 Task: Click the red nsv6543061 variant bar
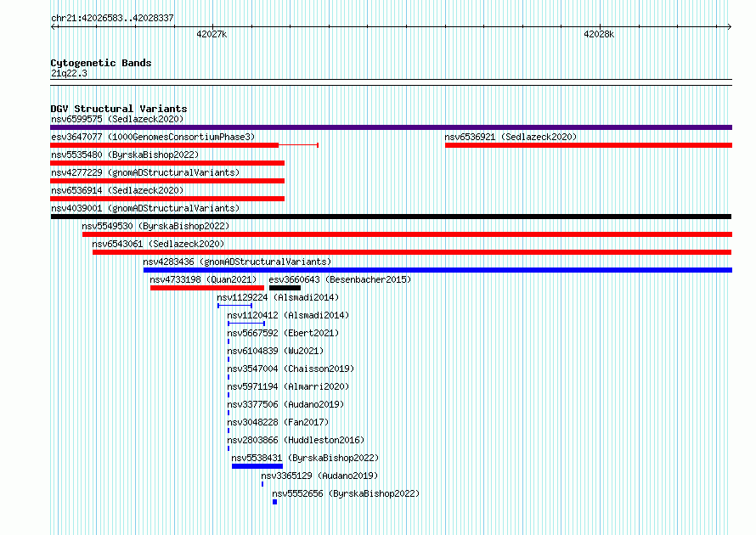[412, 252]
